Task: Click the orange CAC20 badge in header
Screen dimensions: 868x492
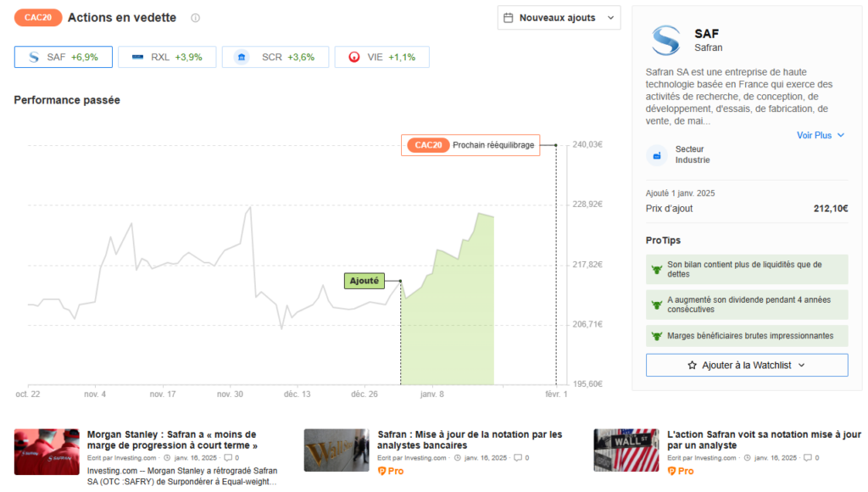Action: point(38,18)
